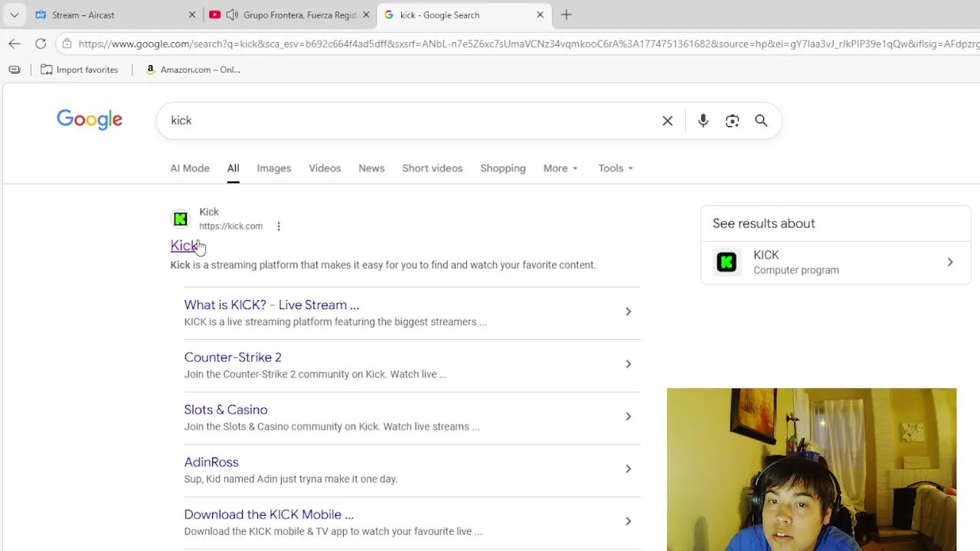Select the All results tab
980x551 pixels.
(233, 168)
